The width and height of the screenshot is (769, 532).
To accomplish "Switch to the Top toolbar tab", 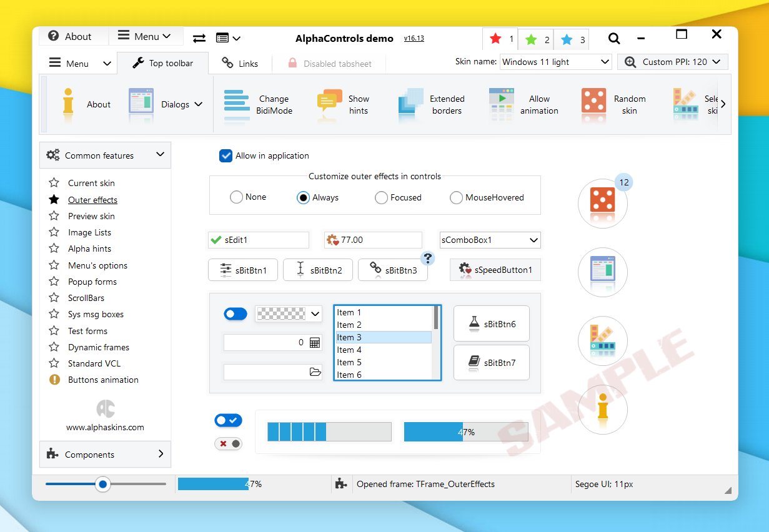I will [x=162, y=63].
